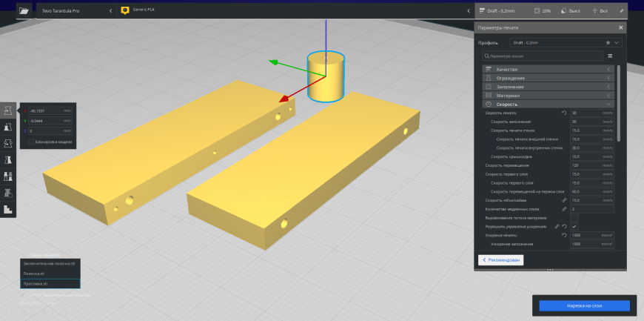The width and height of the screenshot is (644, 321).
Task: Edit the Скорость печати внешней стенки field
Action: pyautogui.click(x=592, y=139)
